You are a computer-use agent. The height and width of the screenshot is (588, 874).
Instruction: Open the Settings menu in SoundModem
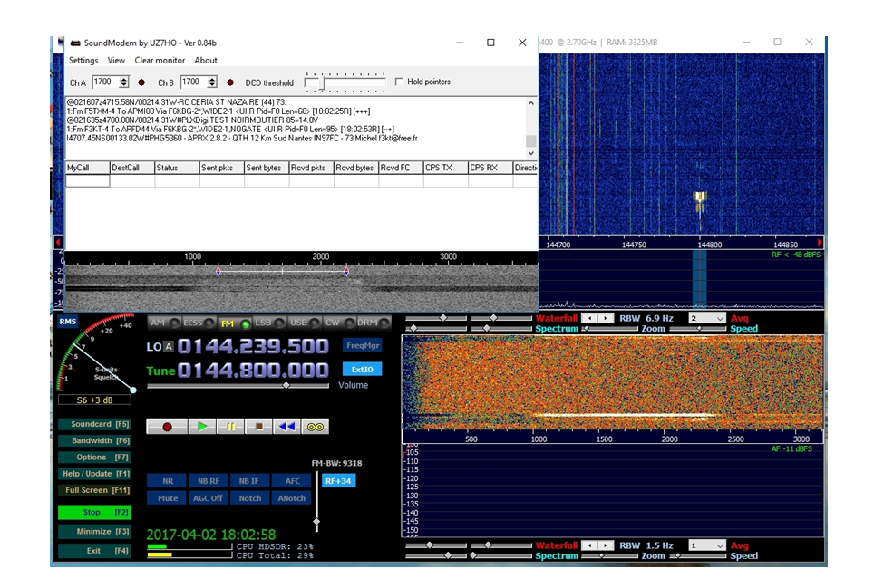click(x=83, y=60)
